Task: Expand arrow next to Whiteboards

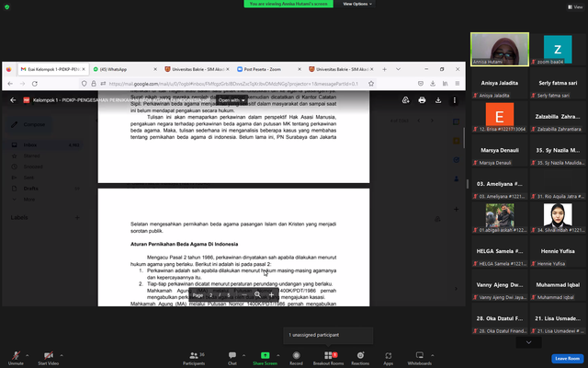Action: tap(433, 355)
